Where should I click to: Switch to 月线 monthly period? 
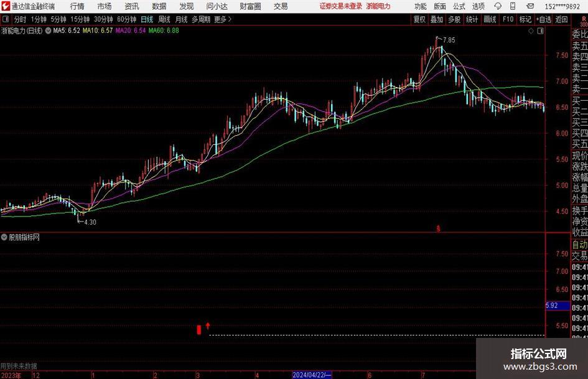182,19
